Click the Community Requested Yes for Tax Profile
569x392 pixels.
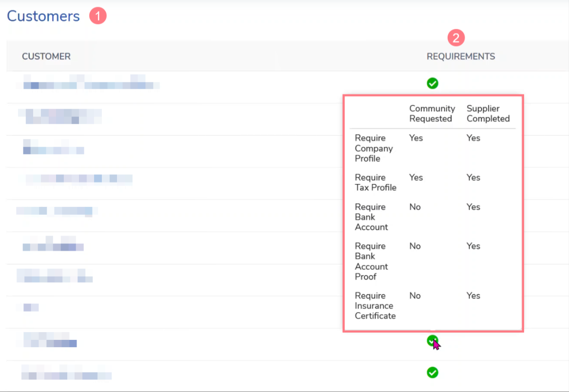tap(416, 177)
